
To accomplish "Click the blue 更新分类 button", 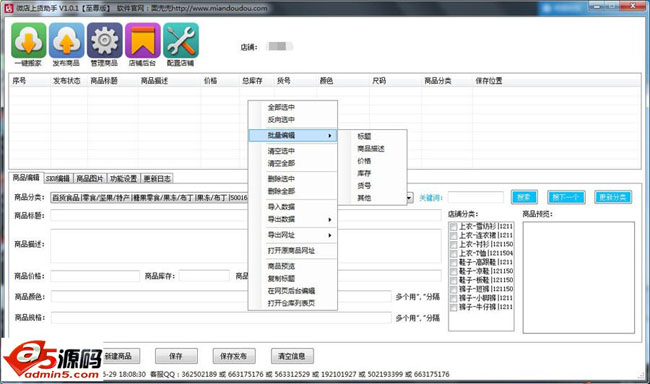I will pyautogui.click(x=613, y=197).
